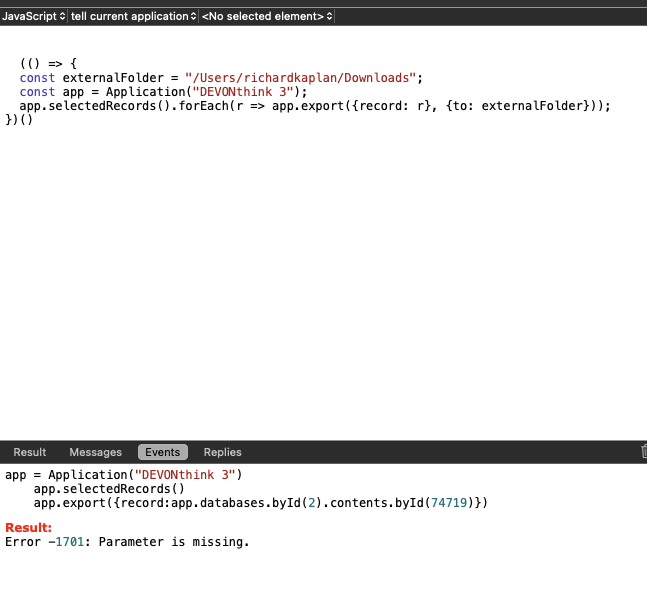Click the selectedRecords().forEach code line
The width and height of the screenshot is (647, 612).
[200, 105]
